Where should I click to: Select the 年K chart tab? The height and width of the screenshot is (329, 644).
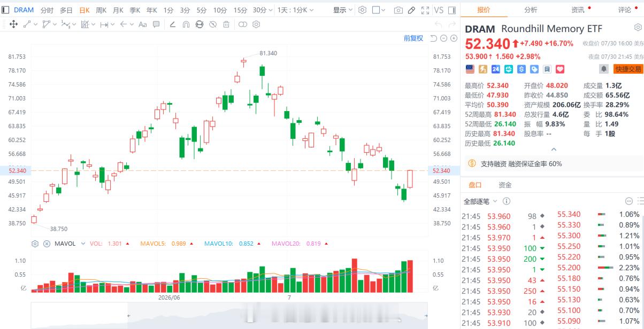coord(152,10)
